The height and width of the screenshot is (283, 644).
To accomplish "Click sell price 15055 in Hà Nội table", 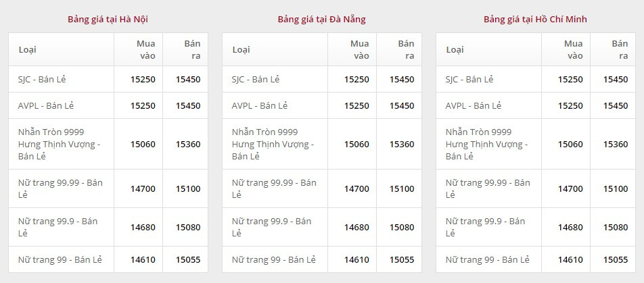I will [x=188, y=259].
